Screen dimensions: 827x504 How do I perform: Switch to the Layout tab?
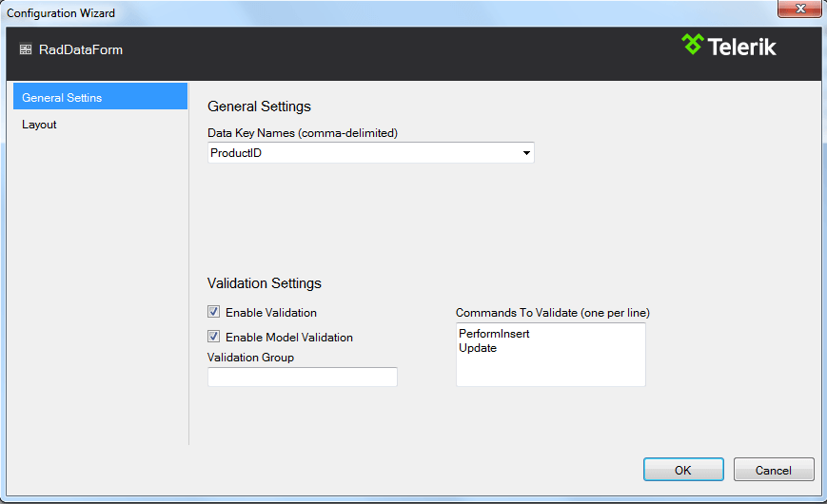coord(39,125)
